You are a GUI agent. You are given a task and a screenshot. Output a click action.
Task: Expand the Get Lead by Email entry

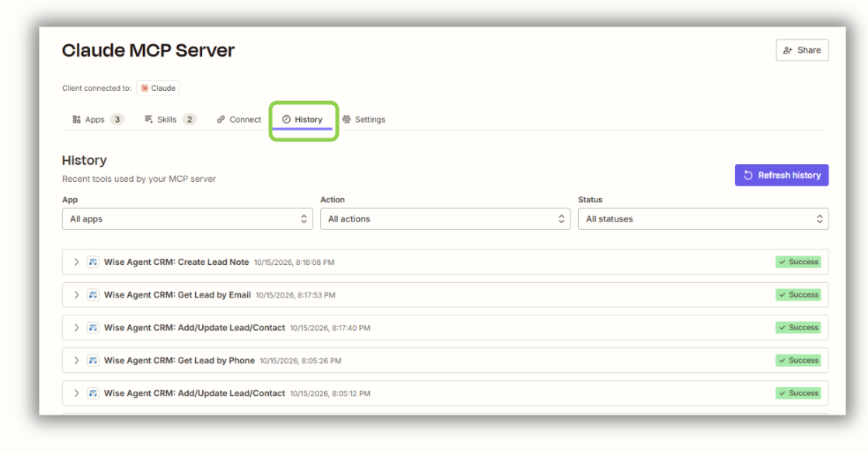[x=76, y=294]
